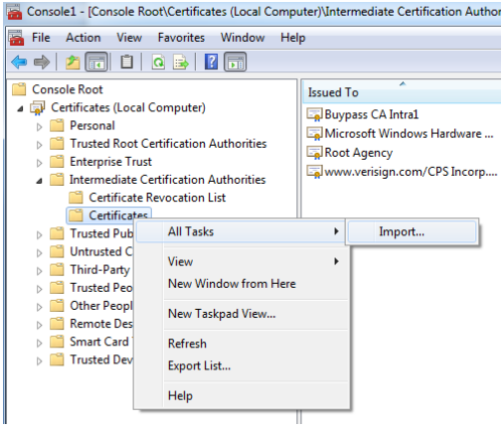
Task: Toggle Show/Hide Action Pane toolbar button
Action: (235, 62)
